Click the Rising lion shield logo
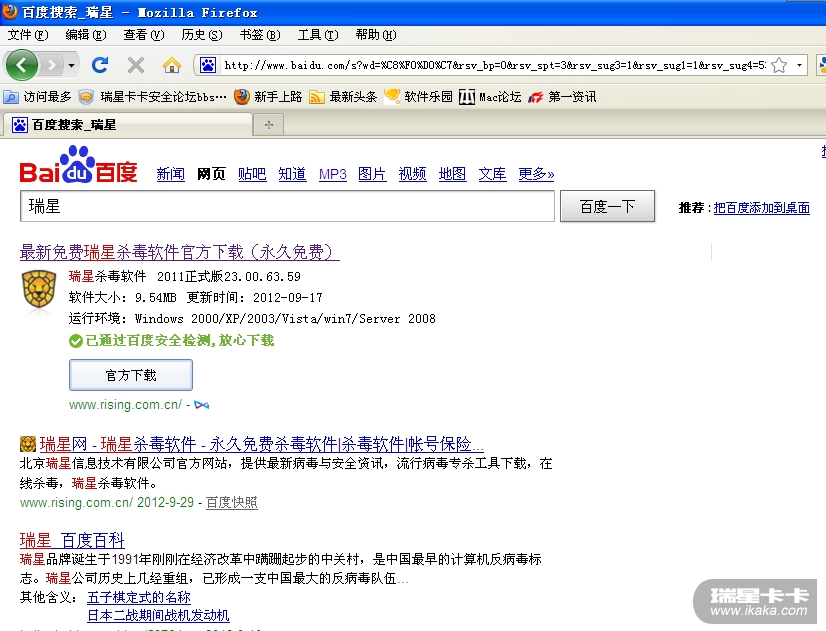The width and height of the screenshot is (826, 631). point(39,289)
